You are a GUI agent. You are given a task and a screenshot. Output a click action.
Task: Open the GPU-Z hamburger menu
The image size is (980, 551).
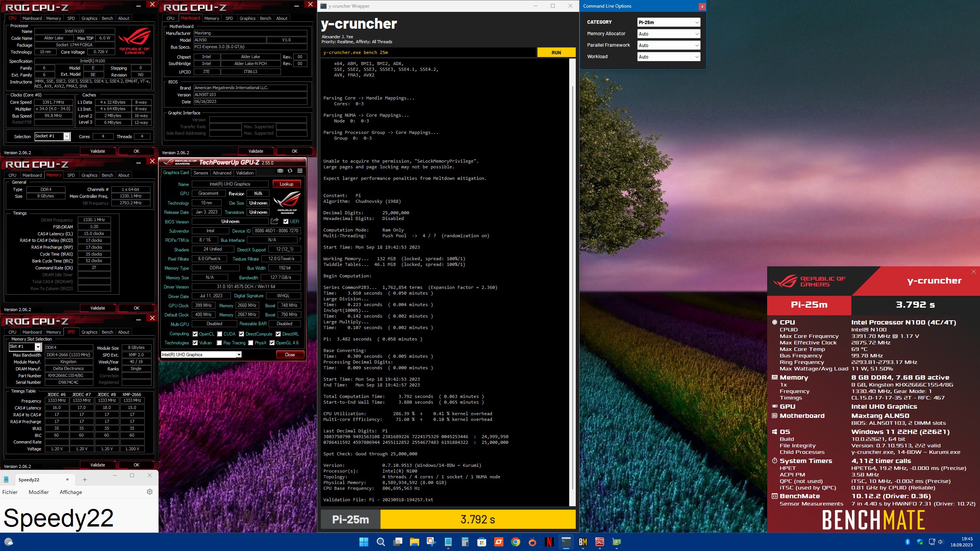[x=300, y=171]
